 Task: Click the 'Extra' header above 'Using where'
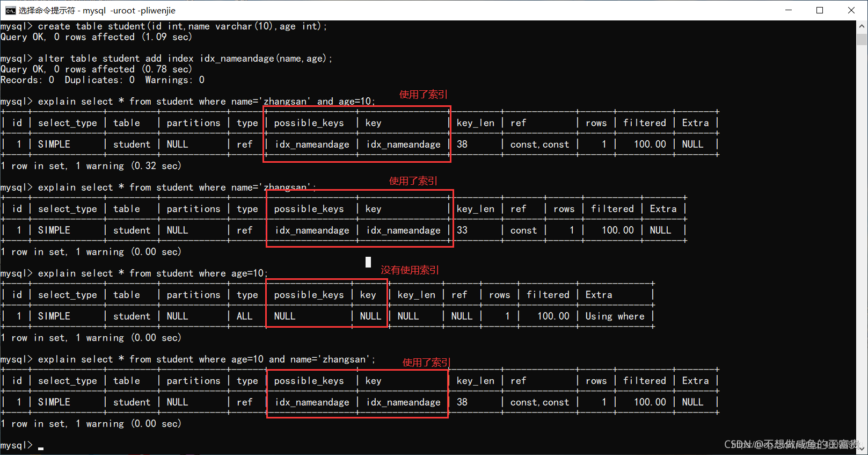point(599,295)
